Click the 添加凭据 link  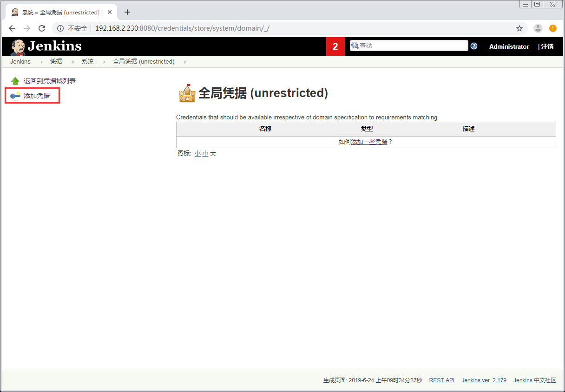coord(37,96)
